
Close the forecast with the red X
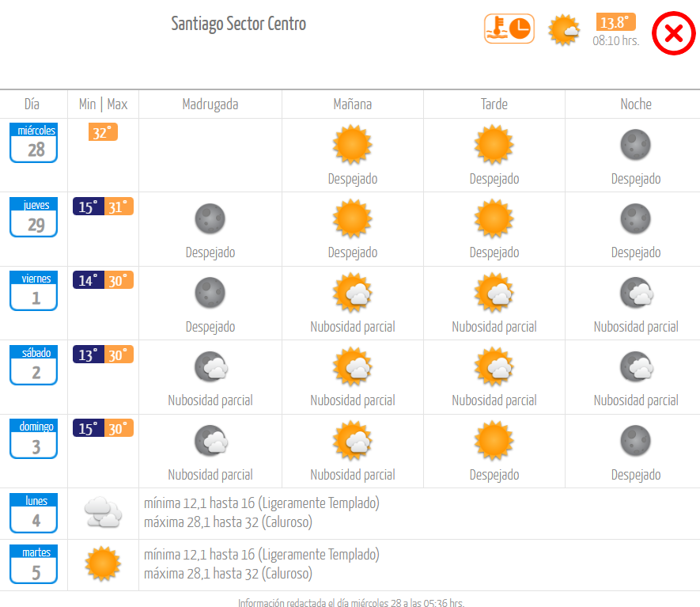pos(673,33)
